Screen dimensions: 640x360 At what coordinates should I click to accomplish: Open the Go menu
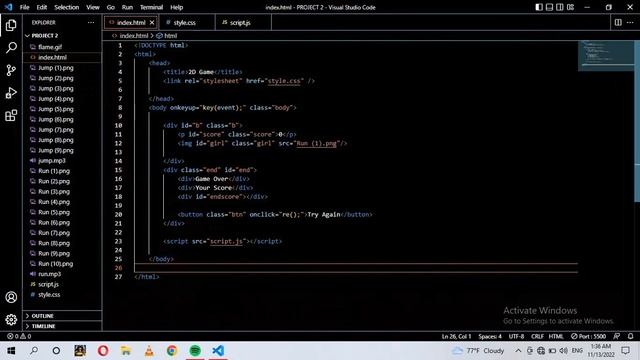[111, 7]
